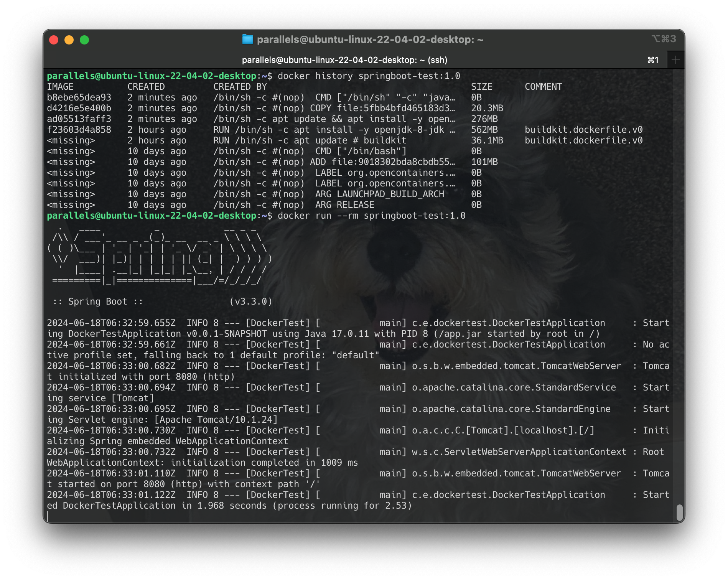Click the Spring Boot version (v3.3.0)
The height and width of the screenshot is (580, 728).
click(251, 302)
